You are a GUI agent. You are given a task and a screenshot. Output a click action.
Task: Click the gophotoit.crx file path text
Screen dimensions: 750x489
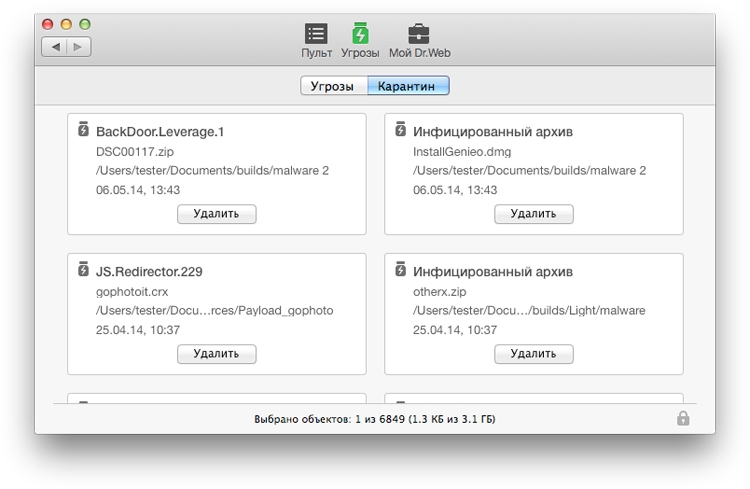[214, 311]
